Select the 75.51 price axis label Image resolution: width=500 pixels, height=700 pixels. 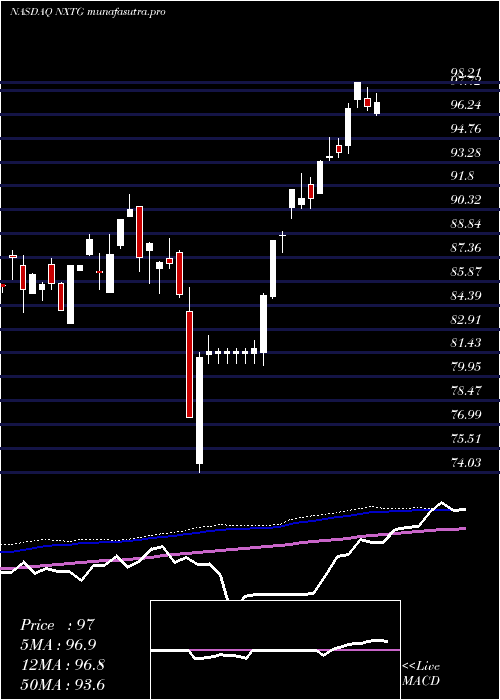pos(466,439)
